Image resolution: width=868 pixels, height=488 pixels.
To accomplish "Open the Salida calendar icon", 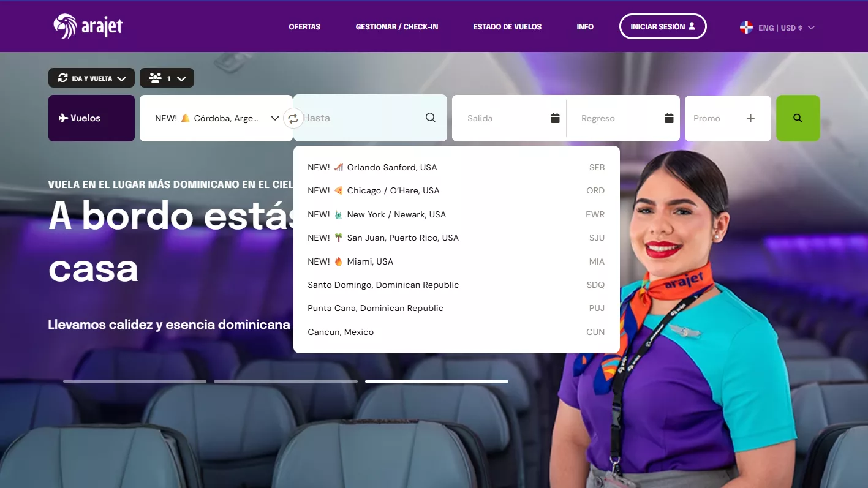I will point(555,118).
